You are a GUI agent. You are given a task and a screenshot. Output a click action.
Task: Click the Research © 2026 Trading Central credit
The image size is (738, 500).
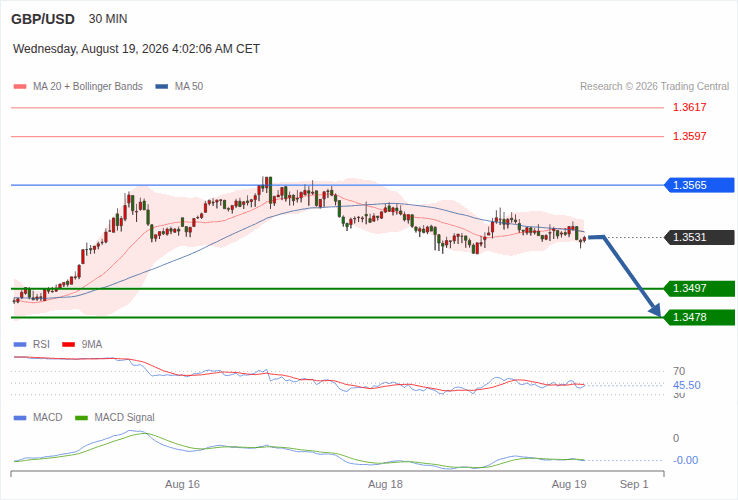(x=654, y=87)
